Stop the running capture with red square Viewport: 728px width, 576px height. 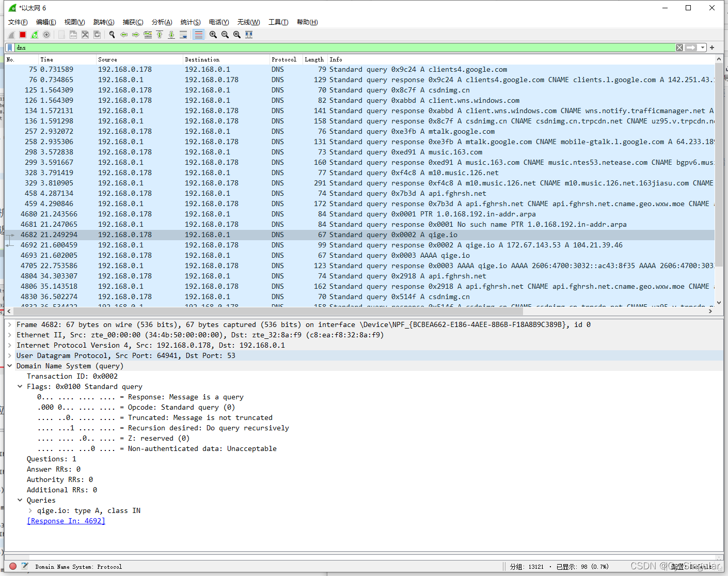23,35
